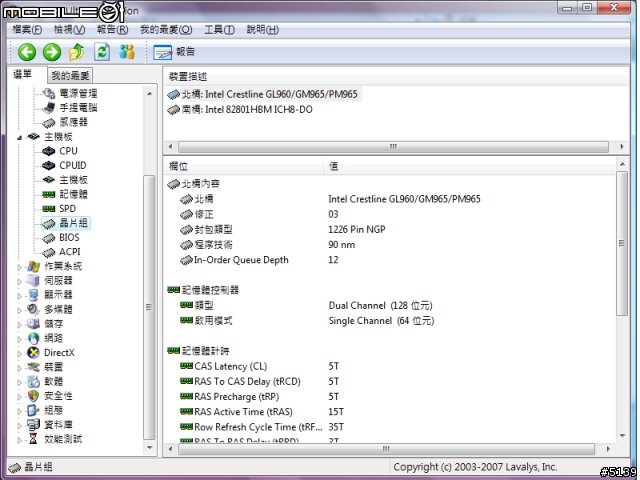Open the 檔案(F) menu

point(27,30)
